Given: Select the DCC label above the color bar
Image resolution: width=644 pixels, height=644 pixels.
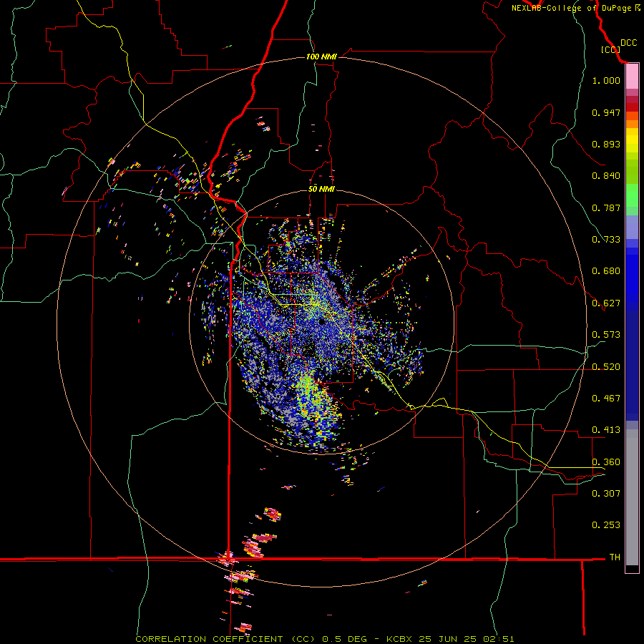Looking at the screenshot, I should [628, 43].
